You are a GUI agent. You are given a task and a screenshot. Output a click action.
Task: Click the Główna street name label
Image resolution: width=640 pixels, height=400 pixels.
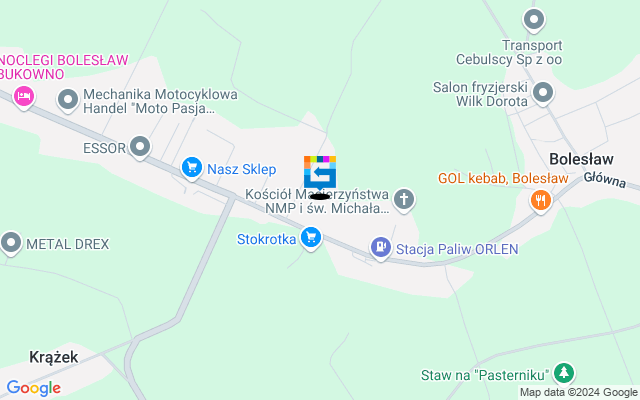[x=604, y=180]
